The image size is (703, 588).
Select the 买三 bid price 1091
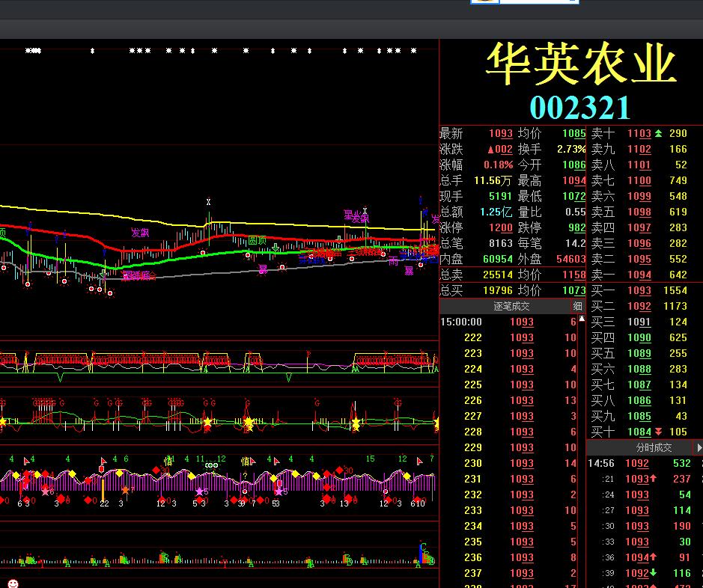click(x=639, y=322)
